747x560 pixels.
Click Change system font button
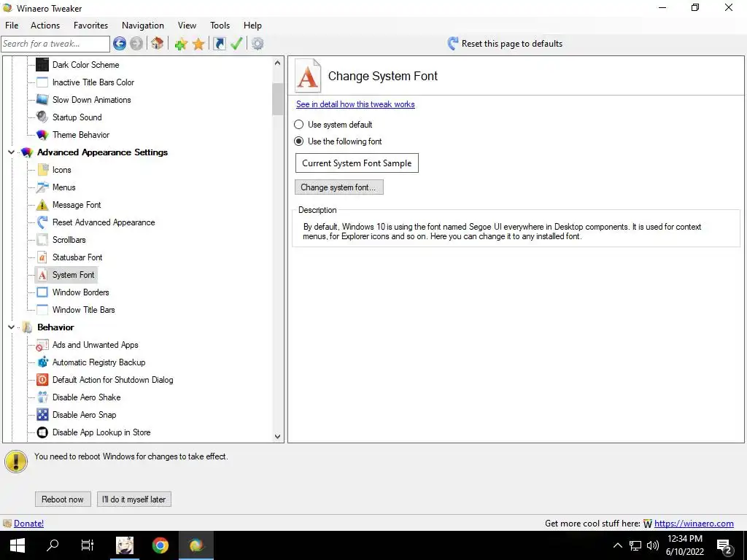coord(338,187)
